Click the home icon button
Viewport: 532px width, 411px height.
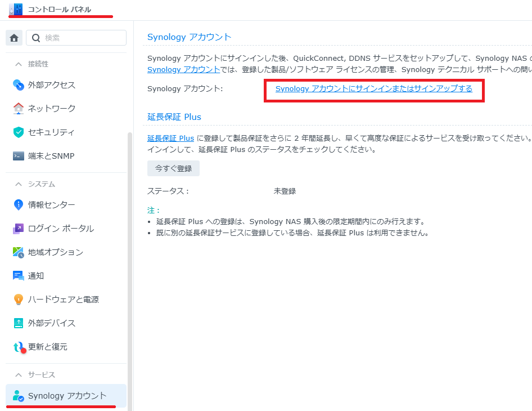click(14, 38)
